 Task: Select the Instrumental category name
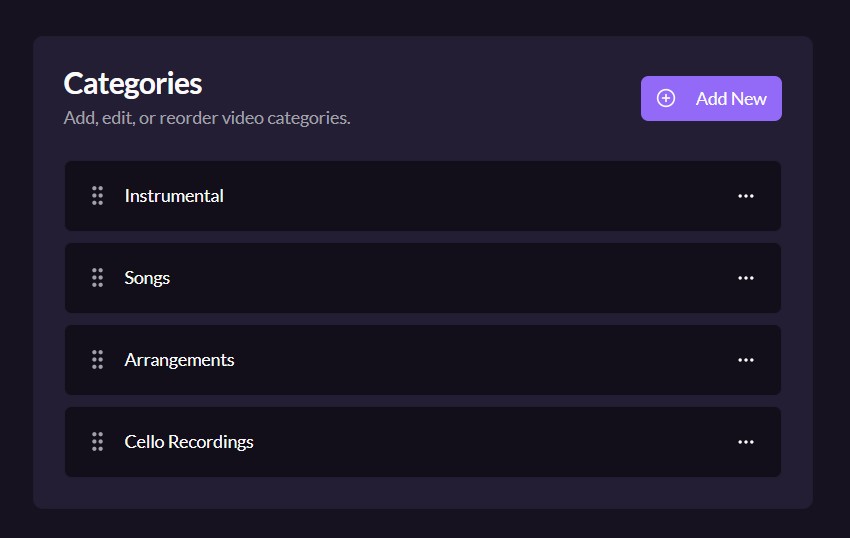click(x=174, y=196)
